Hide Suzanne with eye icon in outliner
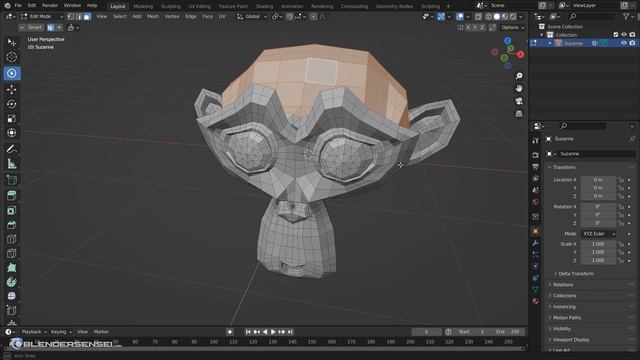 click(x=624, y=43)
